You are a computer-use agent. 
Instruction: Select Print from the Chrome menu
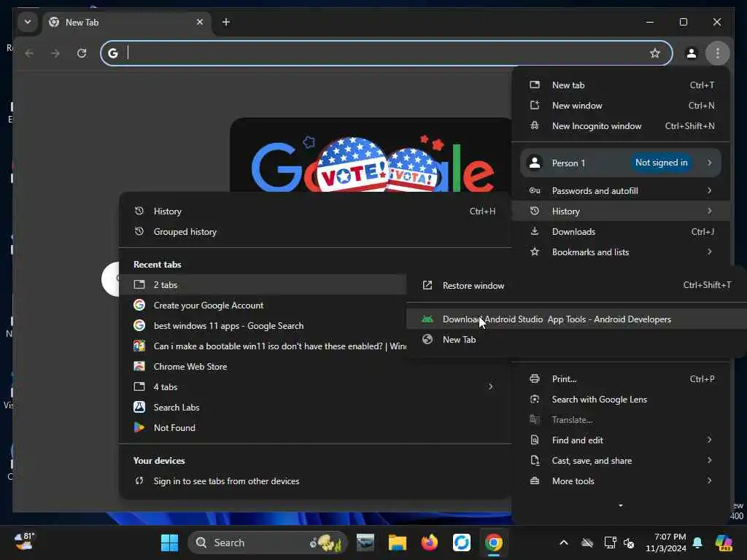point(622,379)
